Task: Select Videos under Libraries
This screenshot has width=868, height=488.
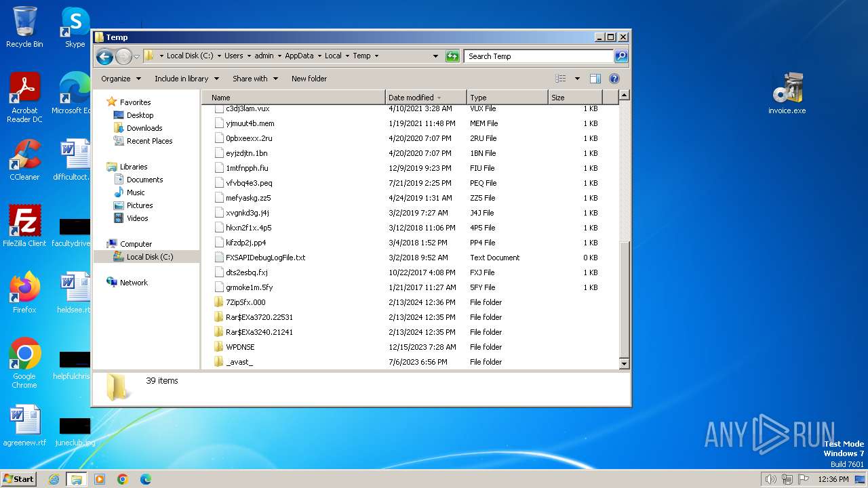Action: (137, 218)
